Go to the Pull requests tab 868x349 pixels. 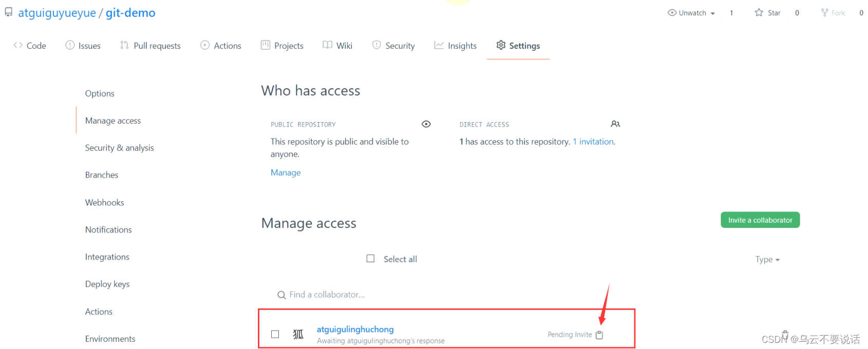[150, 46]
